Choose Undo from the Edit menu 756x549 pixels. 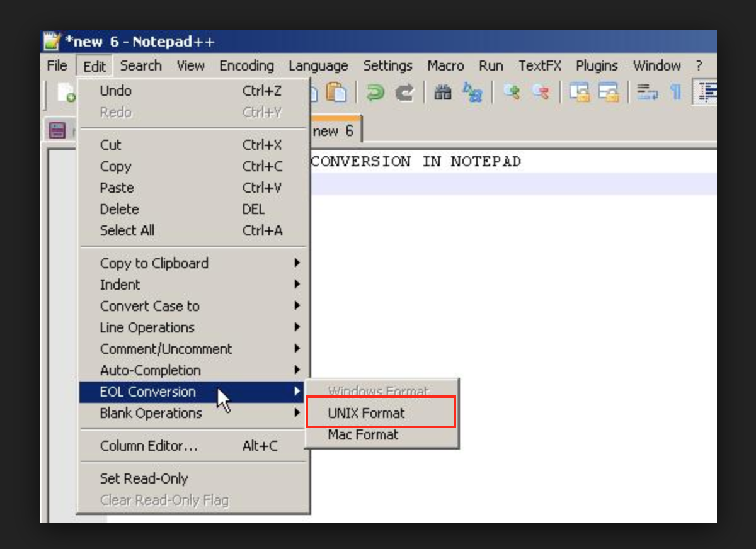(x=193, y=91)
